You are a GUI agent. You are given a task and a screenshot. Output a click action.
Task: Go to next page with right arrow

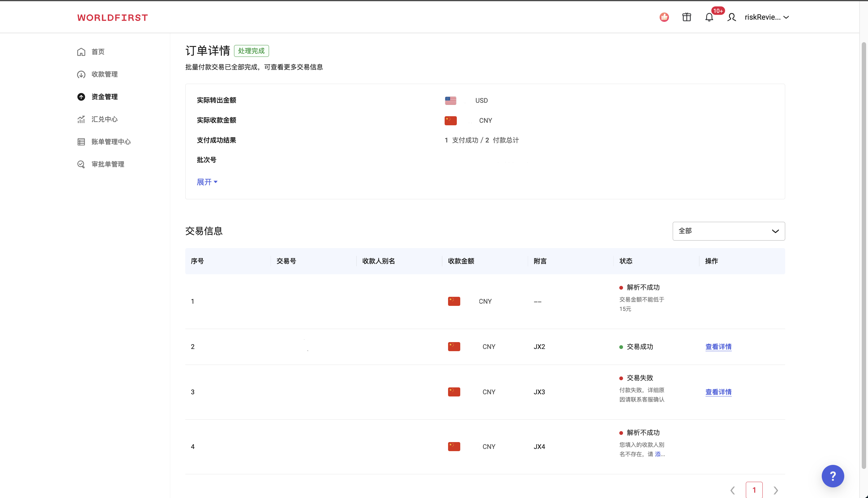(x=775, y=490)
